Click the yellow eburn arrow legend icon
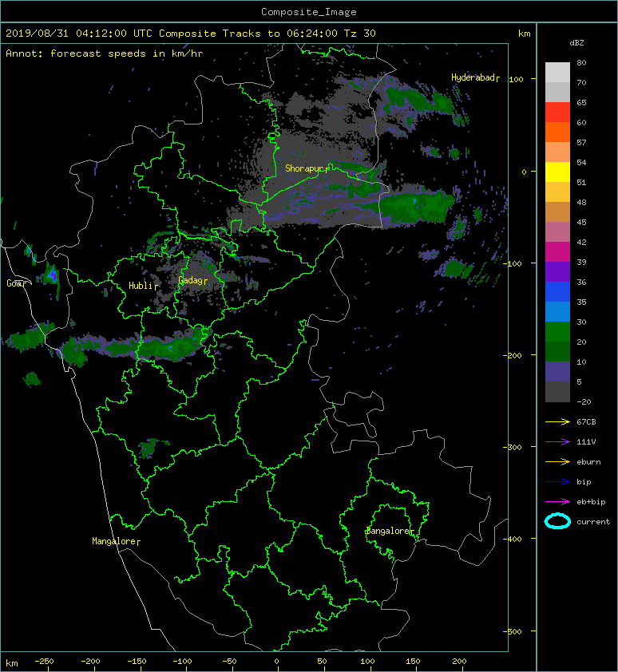Image resolution: width=618 pixels, height=672 pixels. (557, 461)
